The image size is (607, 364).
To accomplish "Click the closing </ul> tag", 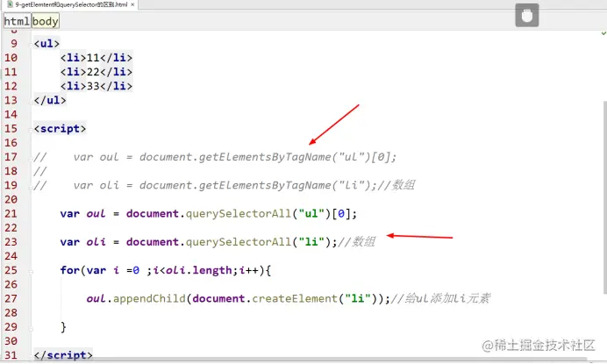I will [50, 100].
